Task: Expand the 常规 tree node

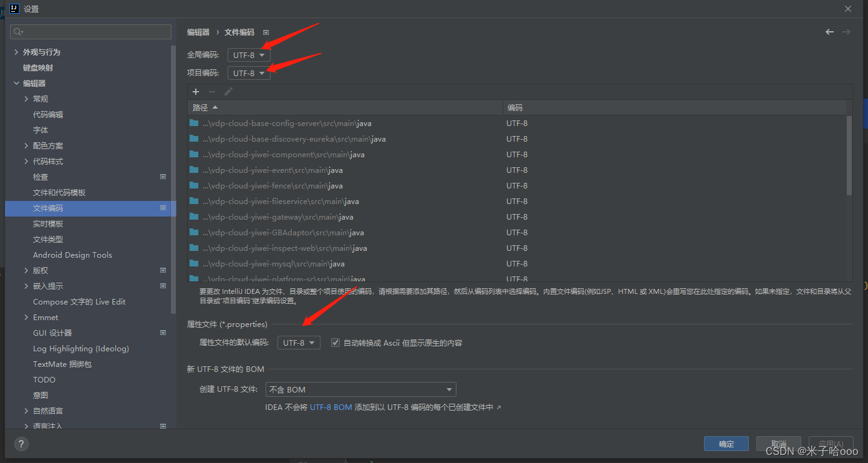Action: click(x=26, y=99)
